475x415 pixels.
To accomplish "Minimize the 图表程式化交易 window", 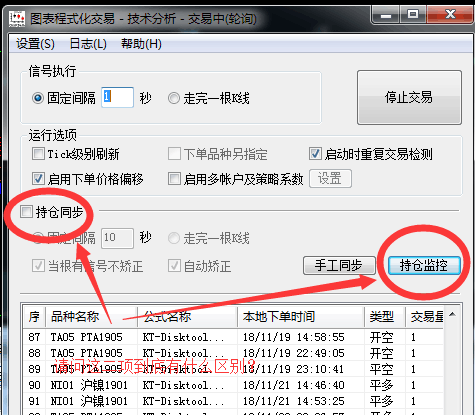I will tap(386, 15).
